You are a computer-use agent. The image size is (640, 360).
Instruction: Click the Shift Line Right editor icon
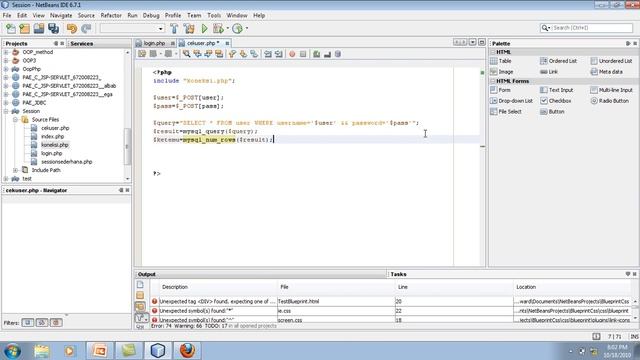point(278,54)
